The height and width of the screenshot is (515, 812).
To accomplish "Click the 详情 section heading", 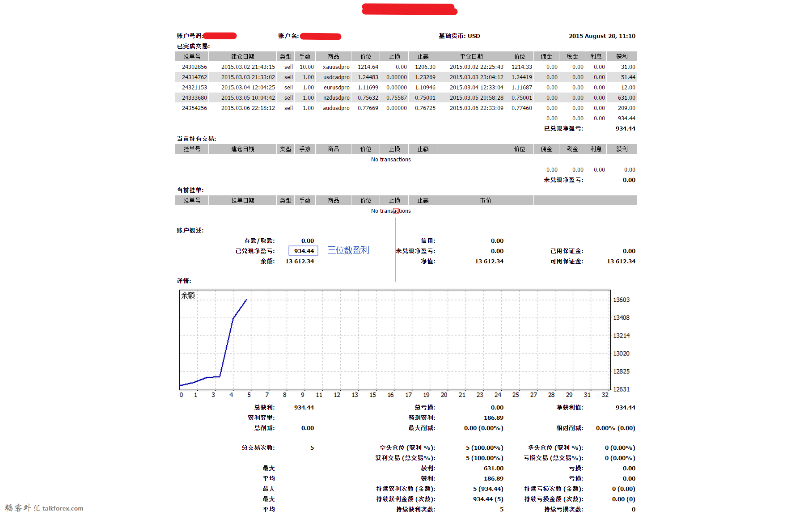I will (x=184, y=281).
